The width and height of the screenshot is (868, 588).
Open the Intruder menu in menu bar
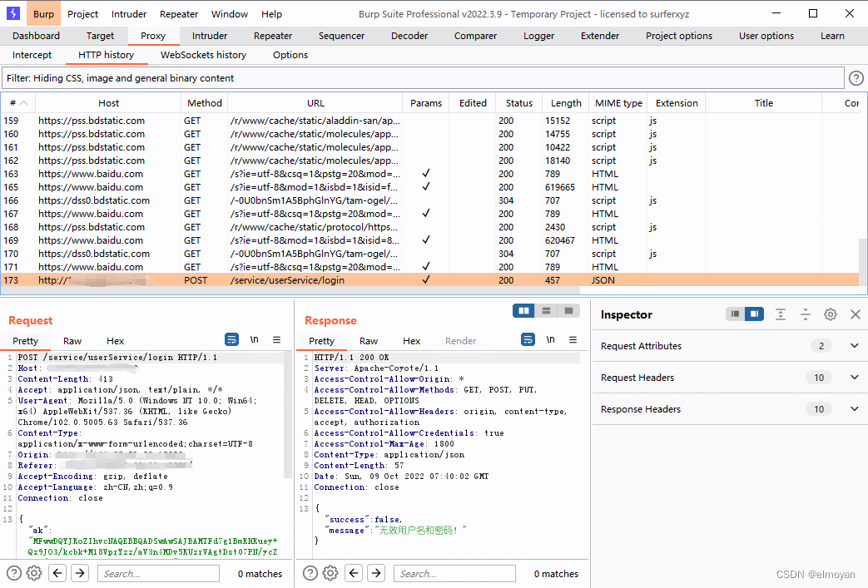129,14
